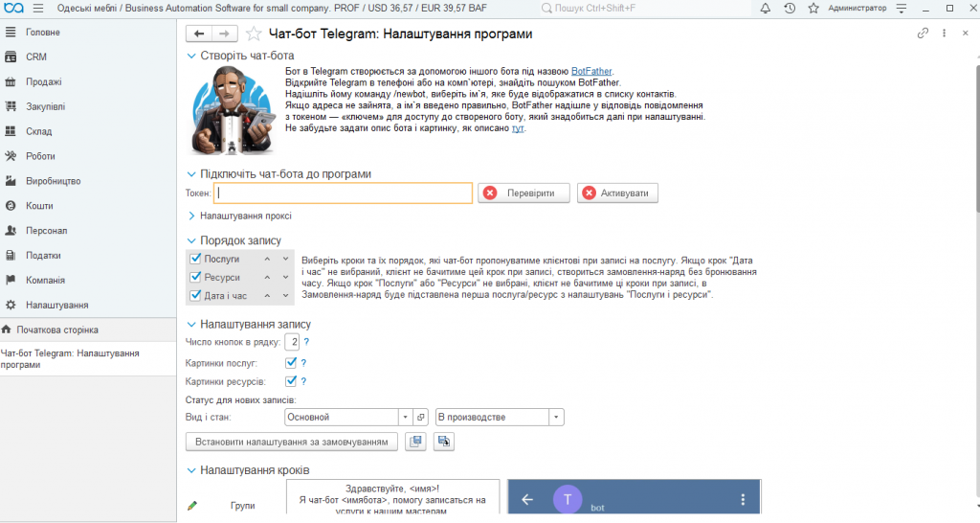This screenshot has width=980, height=523.
Task: Toggle Картинки ресурсів checkbox
Action: pyautogui.click(x=291, y=381)
